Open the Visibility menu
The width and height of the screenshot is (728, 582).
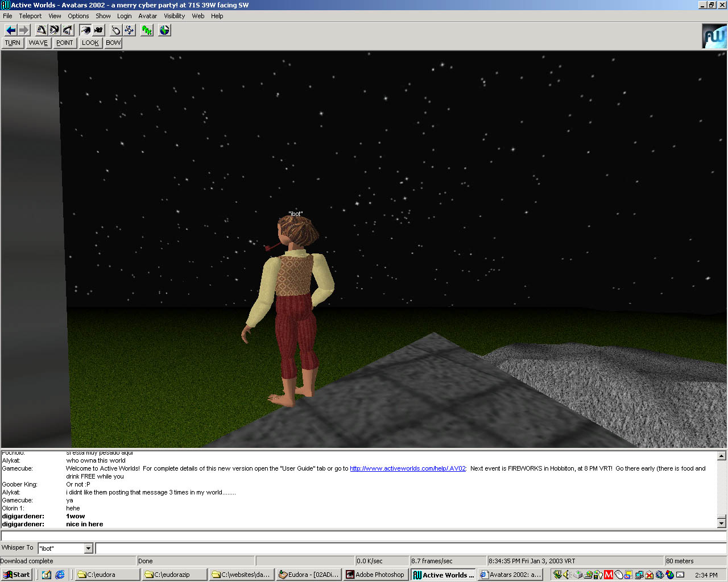coord(174,16)
